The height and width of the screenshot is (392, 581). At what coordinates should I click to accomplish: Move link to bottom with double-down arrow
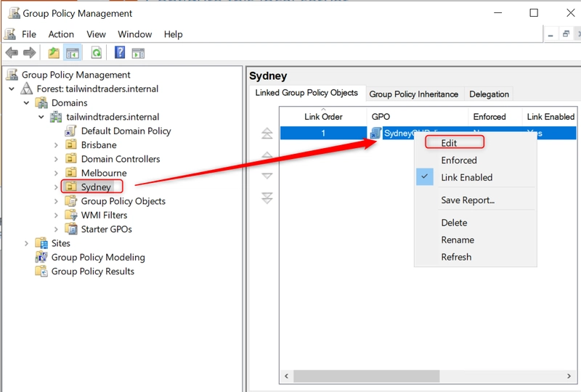coord(267,198)
